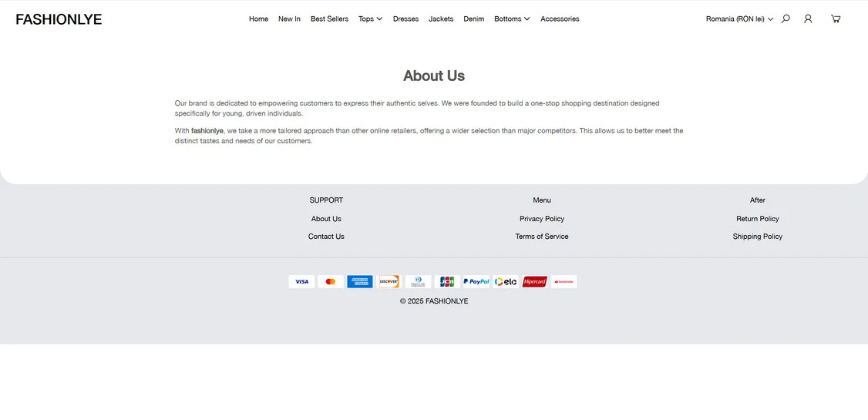Open the Accessories category
868x420 pixels.
tap(560, 18)
